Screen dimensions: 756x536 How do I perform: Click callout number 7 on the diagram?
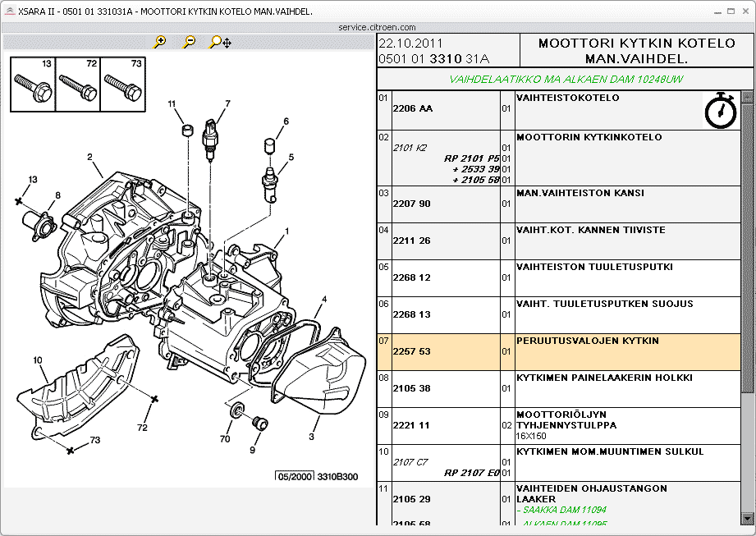coord(227,104)
